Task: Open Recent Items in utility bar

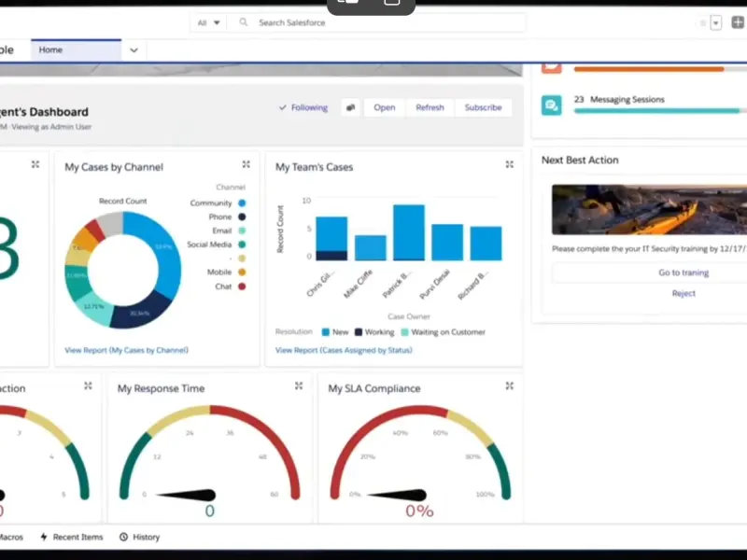Action: [71, 537]
